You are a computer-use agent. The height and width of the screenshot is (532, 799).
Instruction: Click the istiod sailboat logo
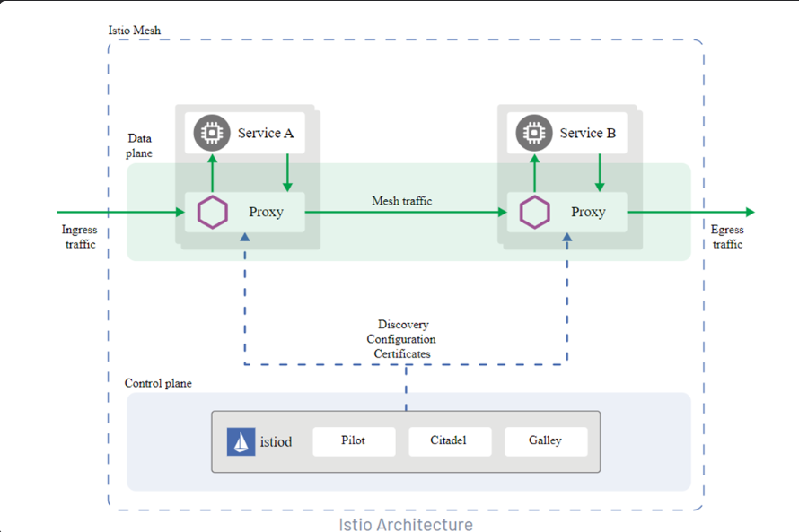point(241,441)
